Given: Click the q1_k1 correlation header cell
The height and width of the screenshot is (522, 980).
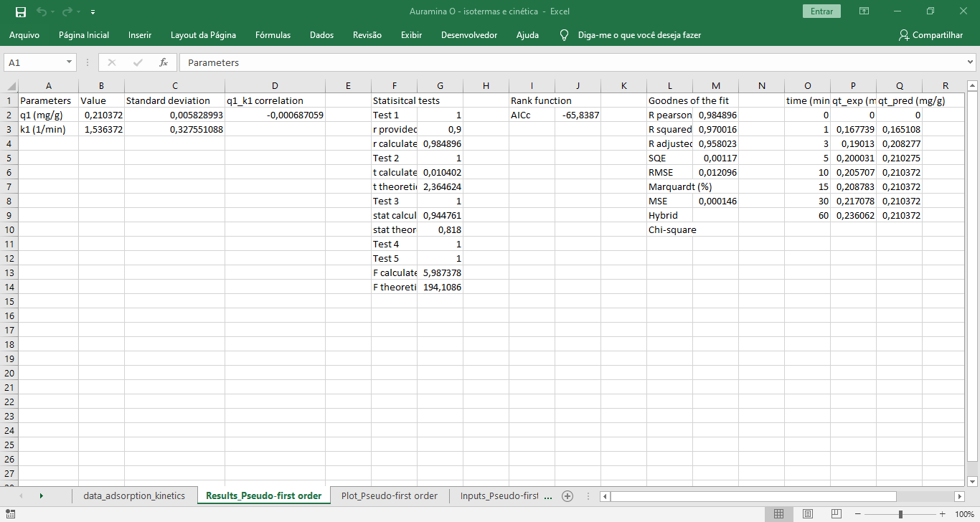Looking at the screenshot, I should click(x=275, y=100).
